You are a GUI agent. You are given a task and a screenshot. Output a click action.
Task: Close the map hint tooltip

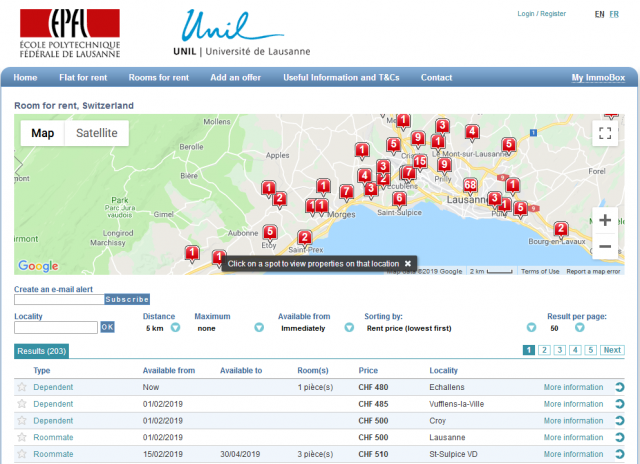[x=408, y=263]
